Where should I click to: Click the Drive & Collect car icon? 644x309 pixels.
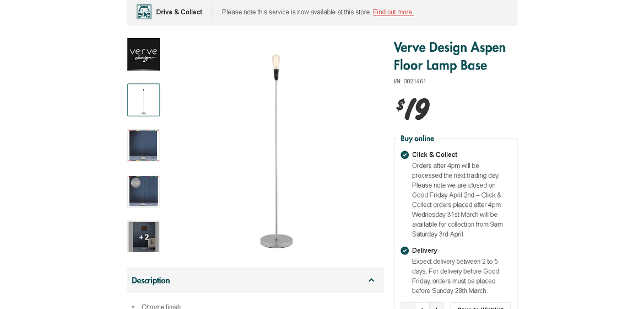point(144,12)
